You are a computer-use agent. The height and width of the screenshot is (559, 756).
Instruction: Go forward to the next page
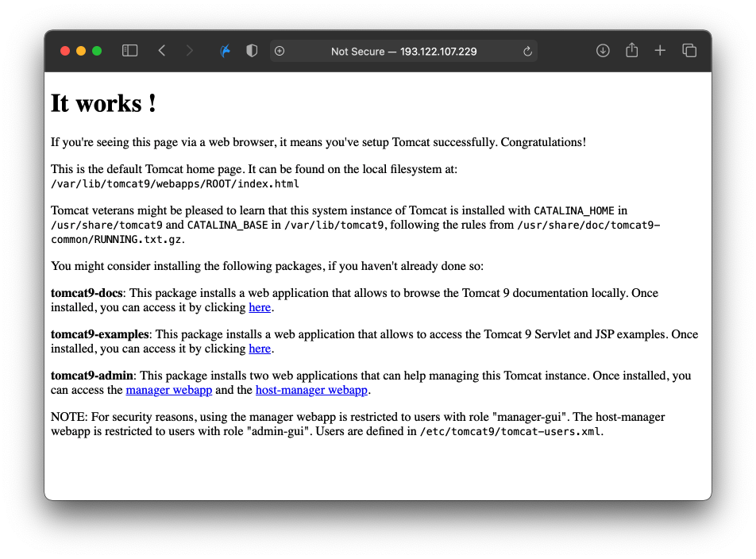click(x=190, y=51)
